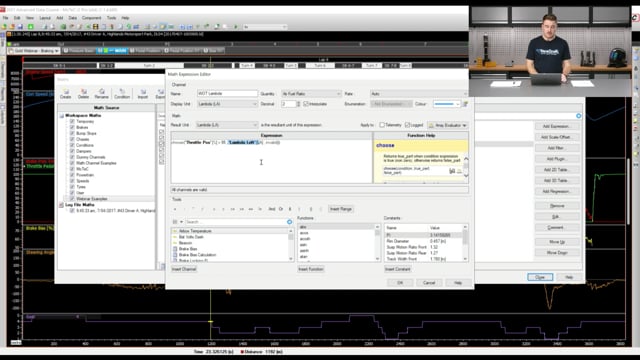Click the open folder icon in main toolbar
Screen dimensions: 640x360
tap(12, 27)
